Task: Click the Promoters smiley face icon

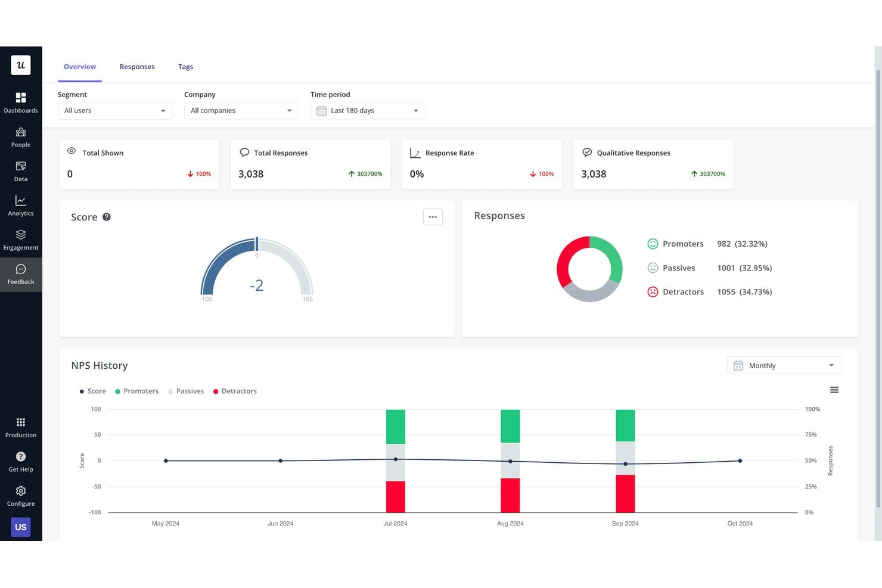Action: pyautogui.click(x=653, y=244)
